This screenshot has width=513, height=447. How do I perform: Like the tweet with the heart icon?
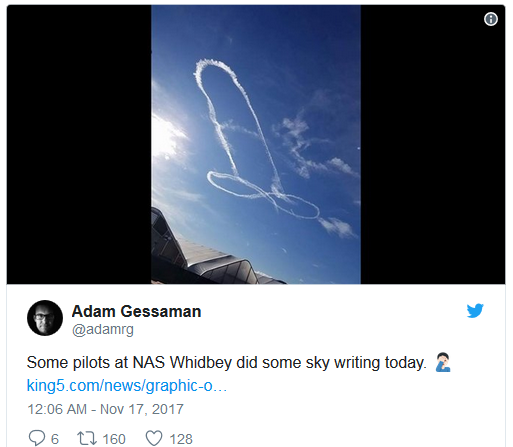click(x=154, y=438)
